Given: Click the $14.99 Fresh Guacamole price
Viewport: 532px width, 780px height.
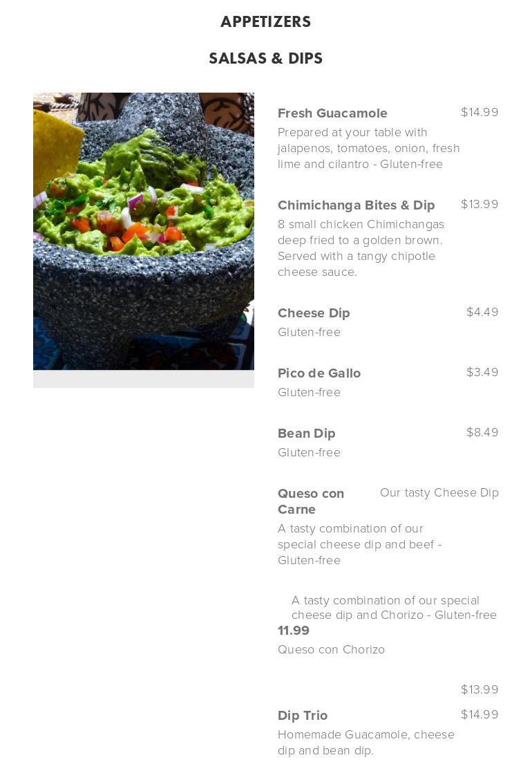Looking at the screenshot, I should (479, 113).
